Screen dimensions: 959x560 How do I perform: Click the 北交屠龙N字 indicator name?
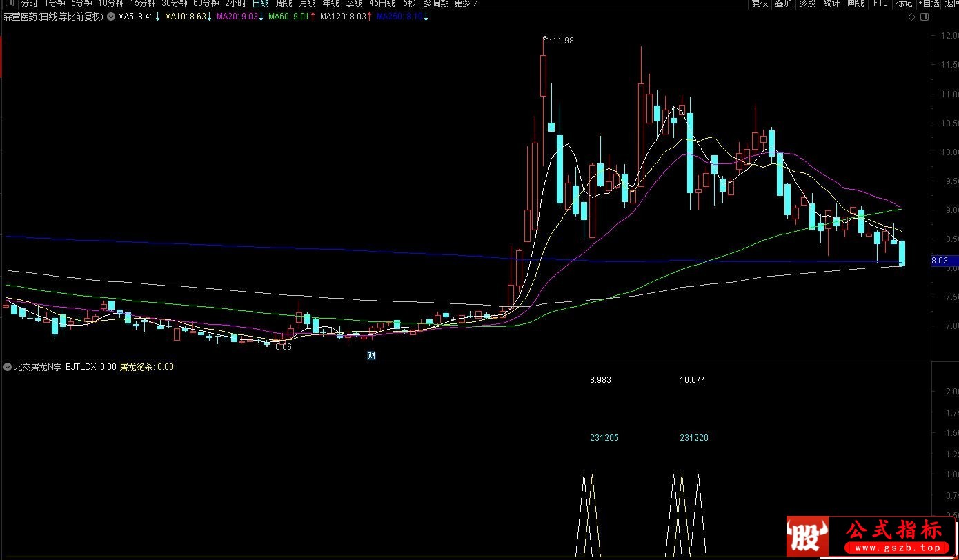pos(37,367)
